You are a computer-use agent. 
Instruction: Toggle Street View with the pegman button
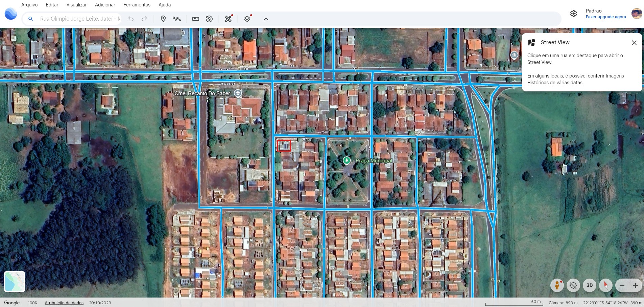click(x=557, y=285)
